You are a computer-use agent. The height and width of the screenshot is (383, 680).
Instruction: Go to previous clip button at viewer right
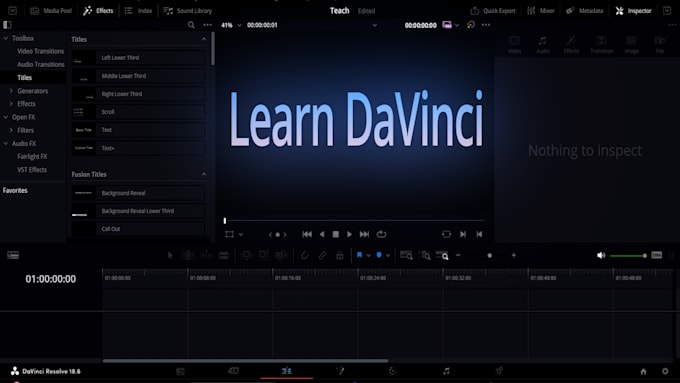coord(479,234)
